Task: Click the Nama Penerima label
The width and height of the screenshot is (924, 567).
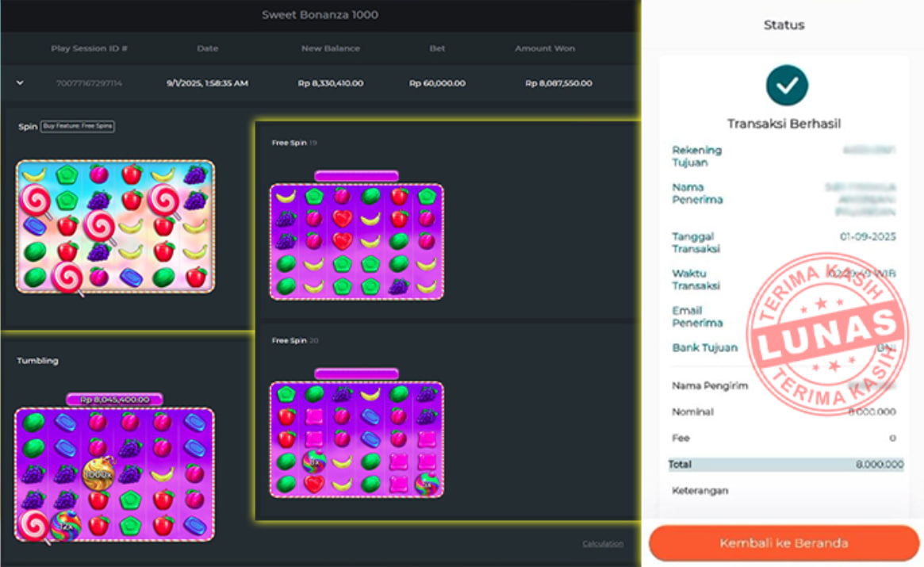Action: point(697,193)
